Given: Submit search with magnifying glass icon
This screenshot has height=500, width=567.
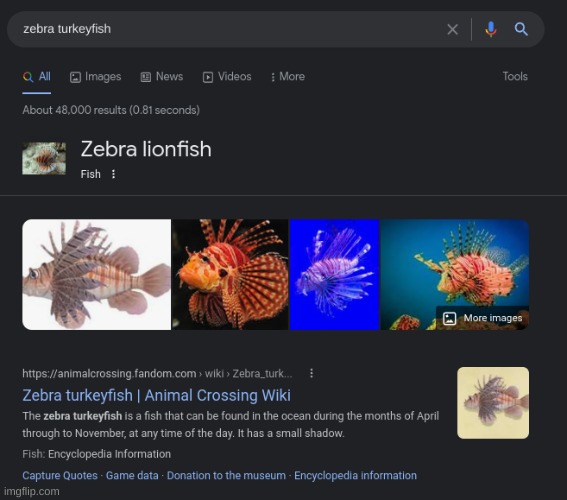Looking at the screenshot, I should [x=521, y=29].
